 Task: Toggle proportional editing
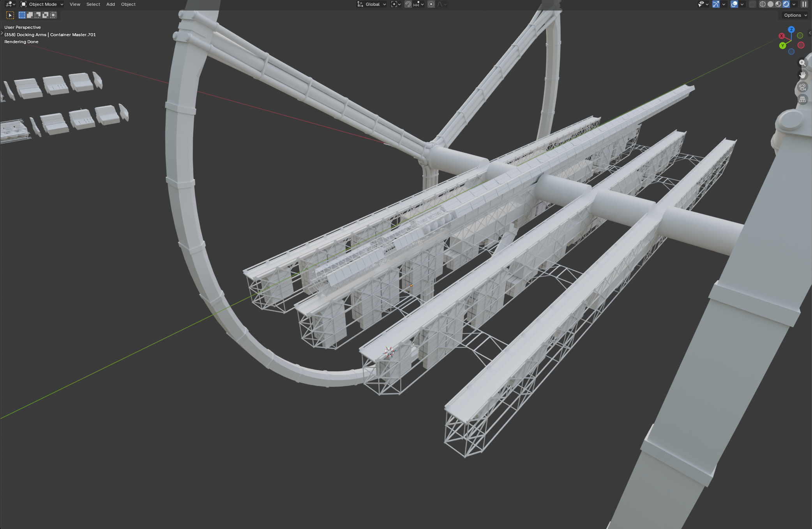[x=431, y=4]
